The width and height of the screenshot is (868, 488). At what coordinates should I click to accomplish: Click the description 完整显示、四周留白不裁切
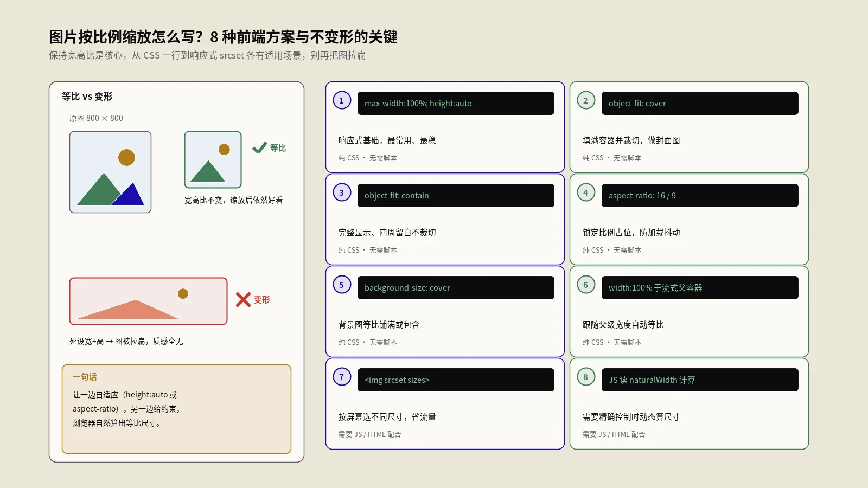click(x=387, y=233)
